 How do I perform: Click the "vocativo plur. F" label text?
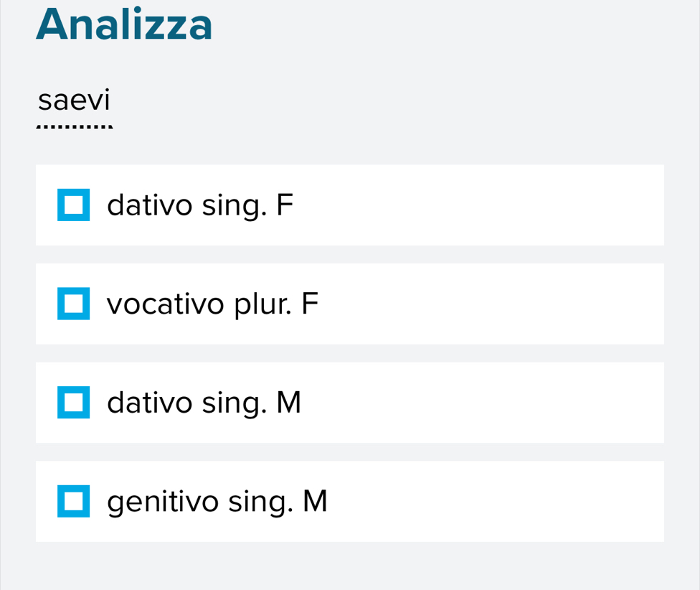[212, 304]
